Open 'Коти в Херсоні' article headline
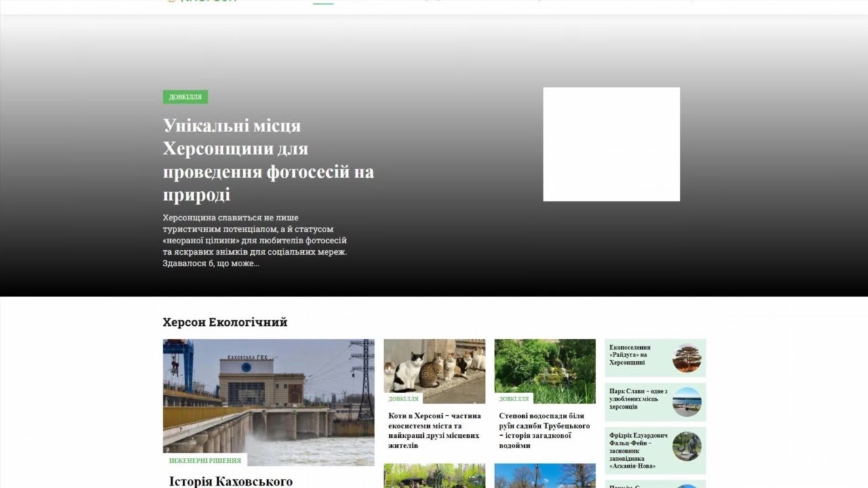 [435, 430]
